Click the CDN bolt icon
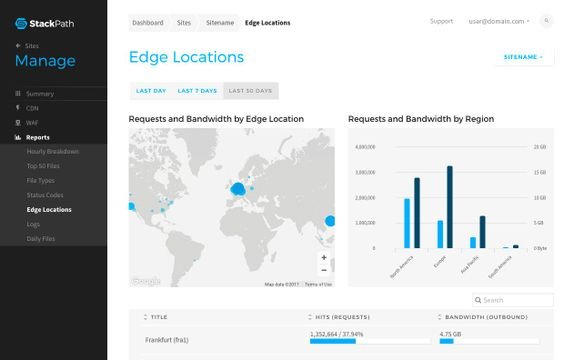Viewport: 574px width, 360px height. (18, 108)
